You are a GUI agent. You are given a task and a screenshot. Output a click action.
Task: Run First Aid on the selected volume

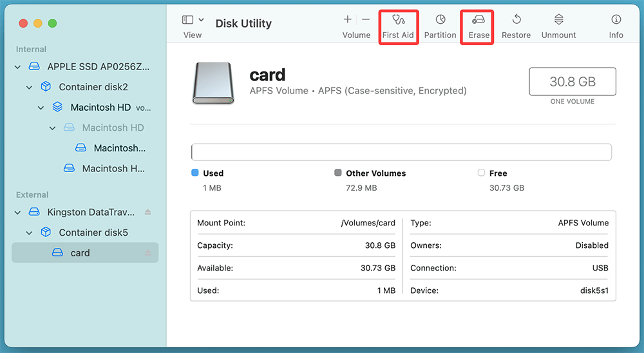[x=399, y=26]
